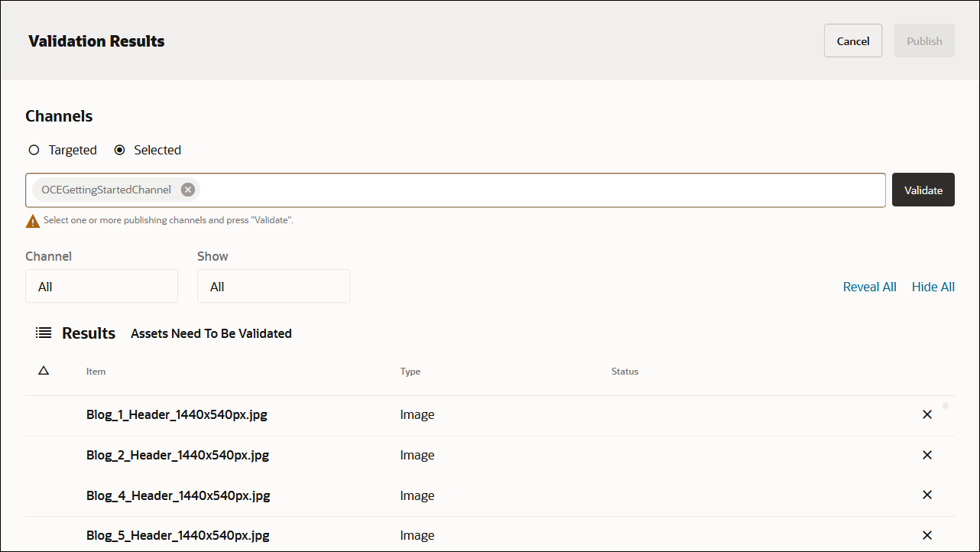The height and width of the screenshot is (552, 980).
Task: Click the Cancel button
Action: coord(853,41)
